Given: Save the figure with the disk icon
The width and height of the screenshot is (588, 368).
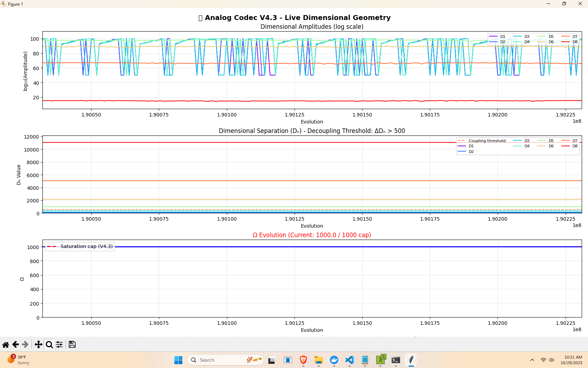Looking at the screenshot, I should coord(72,344).
